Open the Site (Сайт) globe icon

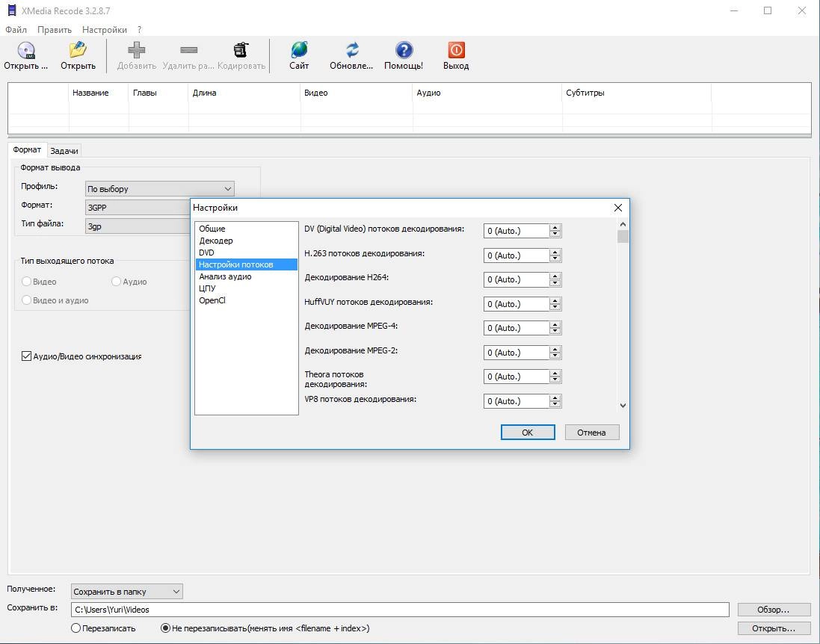tap(299, 50)
